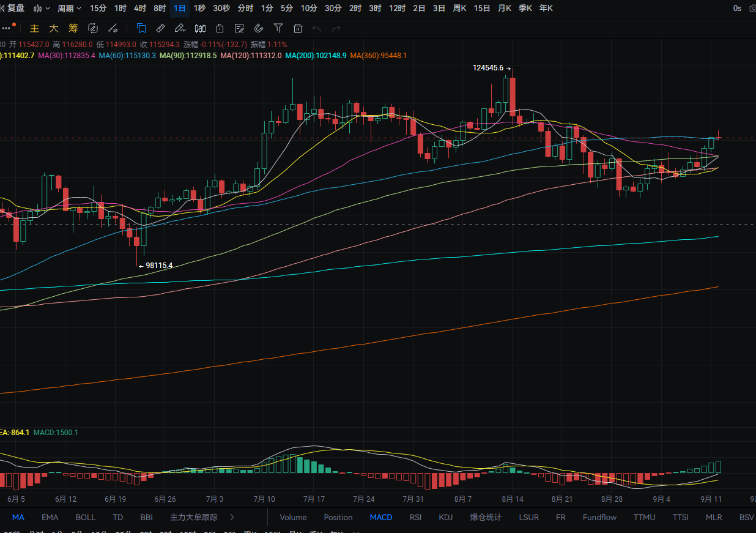
Task: Click the blue bookmark icon in toolbar
Action: click(x=141, y=28)
